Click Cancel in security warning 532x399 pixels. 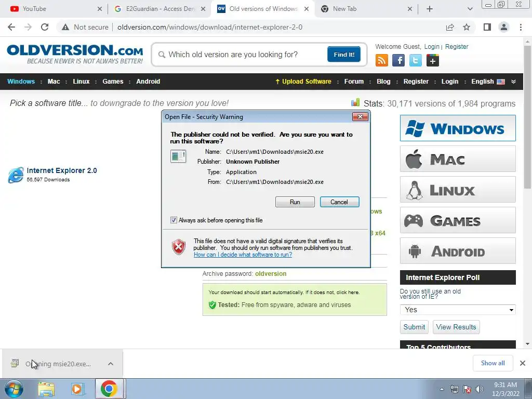pyautogui.click(x=339, y=202)
